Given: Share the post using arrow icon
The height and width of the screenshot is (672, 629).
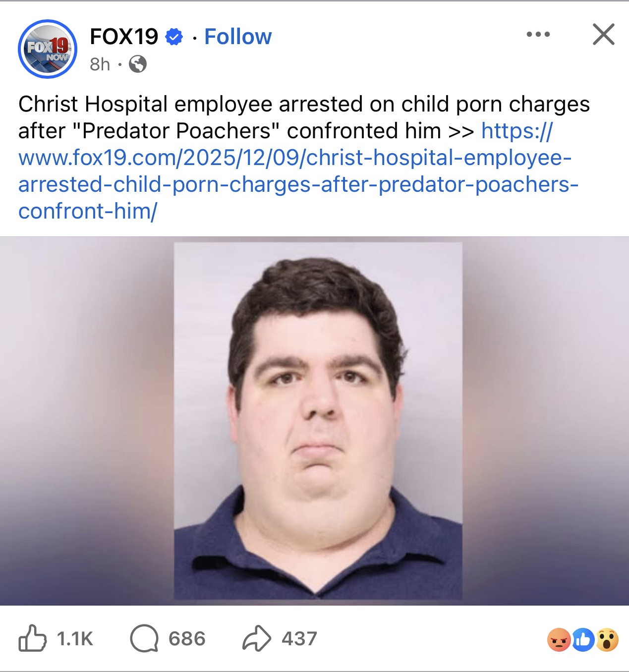Looking at the screenshot, I should pyautogui.click(x=256, y=638).
